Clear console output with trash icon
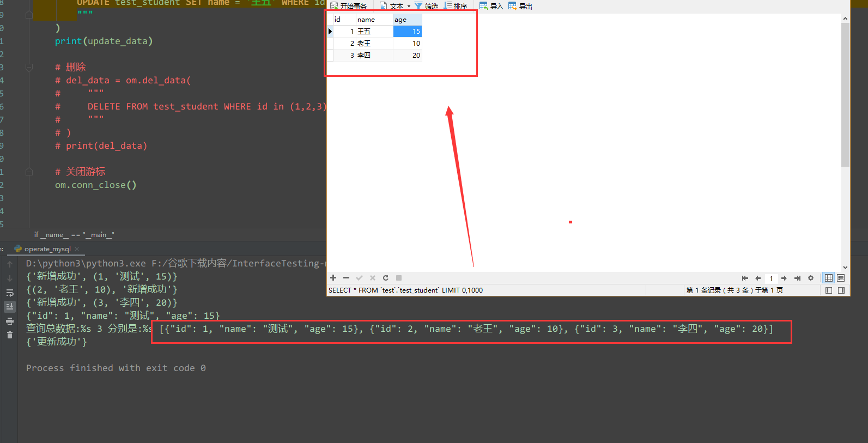 (x=10, y=335)
